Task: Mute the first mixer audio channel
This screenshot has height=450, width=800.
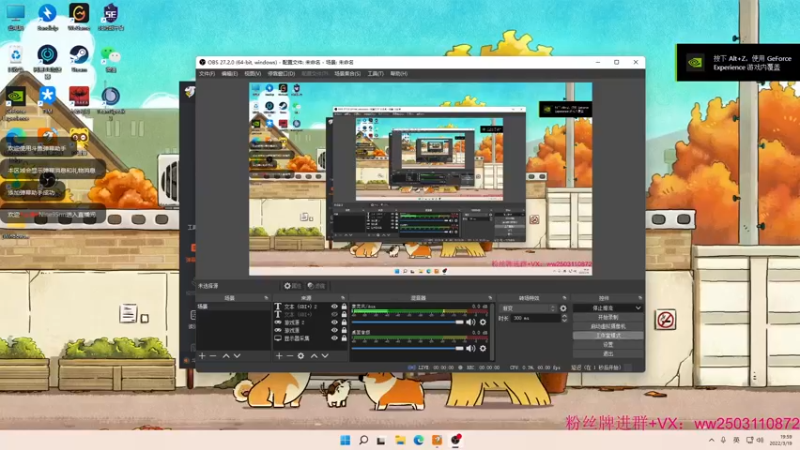Action: [470, 322]
